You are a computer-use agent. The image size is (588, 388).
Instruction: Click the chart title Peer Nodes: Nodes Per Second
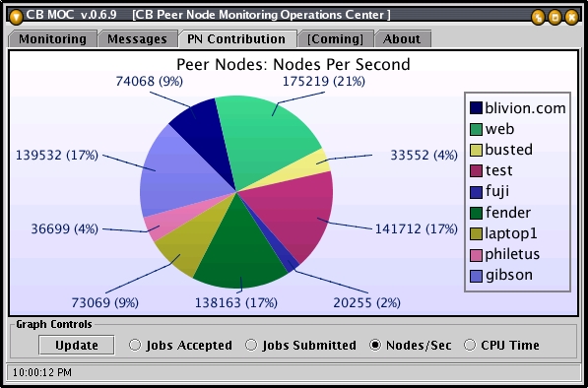point(294,64)
